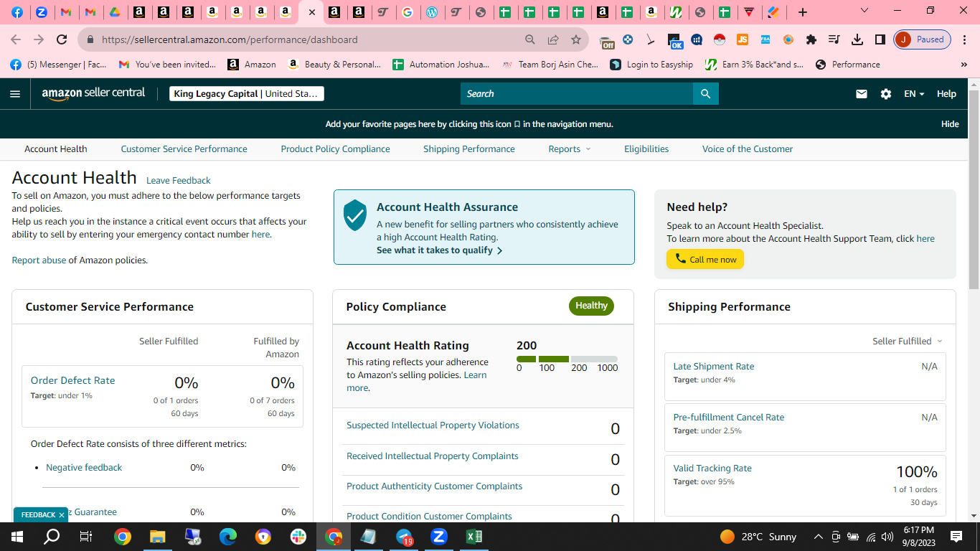The width and height of the screenshot is (980, 551).
Task: Open Chrome three-dot menu
Action: 965,39
